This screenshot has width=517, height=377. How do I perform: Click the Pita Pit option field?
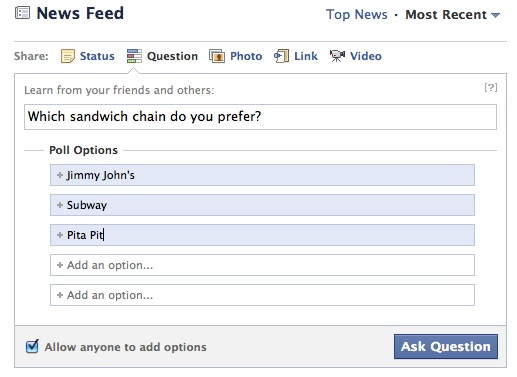click(262, 235)
